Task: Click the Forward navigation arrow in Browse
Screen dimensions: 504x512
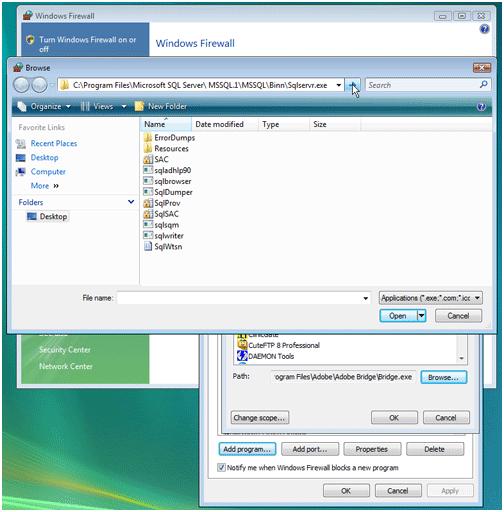Action: (40, 85)
